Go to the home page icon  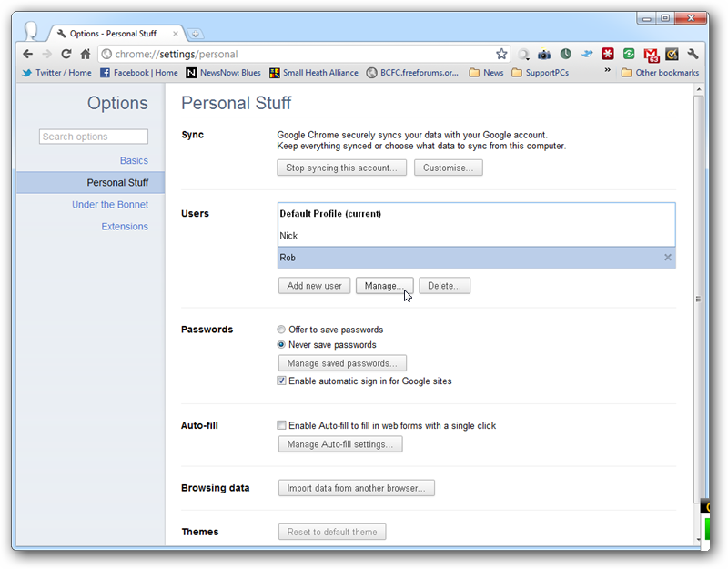(x=85, y=54)
